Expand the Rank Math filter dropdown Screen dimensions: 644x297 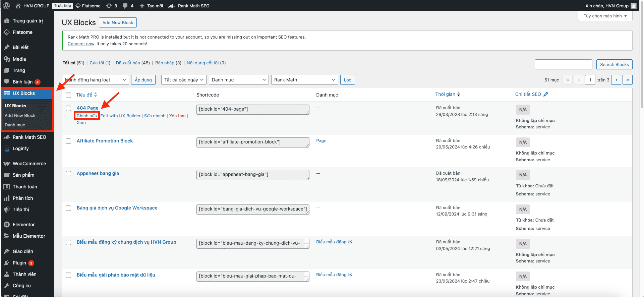(304, 80)
